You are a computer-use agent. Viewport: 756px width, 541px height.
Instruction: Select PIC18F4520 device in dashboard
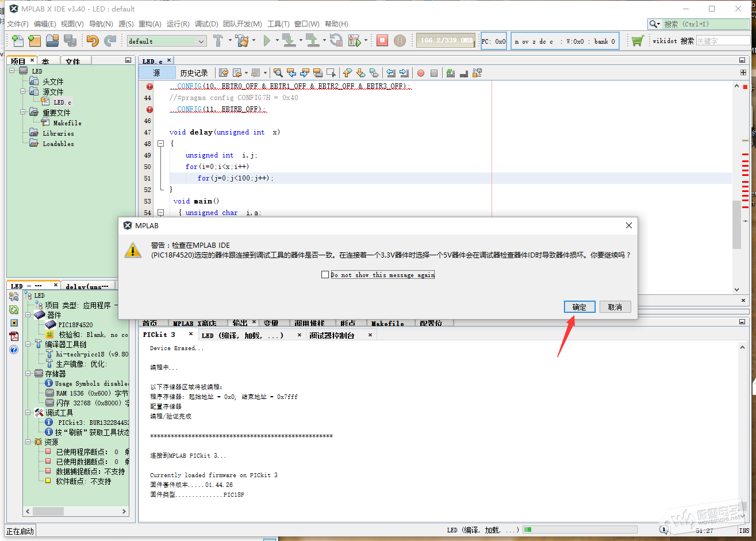click(75, 325)
